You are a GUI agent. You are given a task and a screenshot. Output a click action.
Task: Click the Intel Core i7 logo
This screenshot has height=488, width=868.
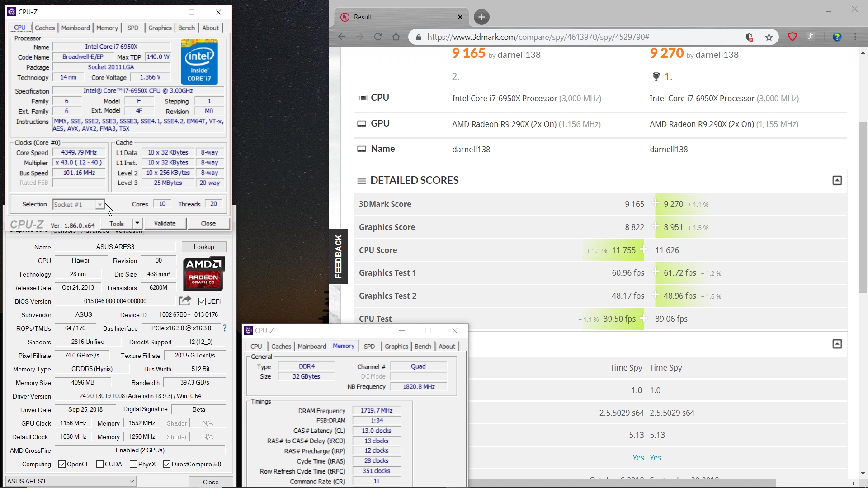tap(199, 62)
